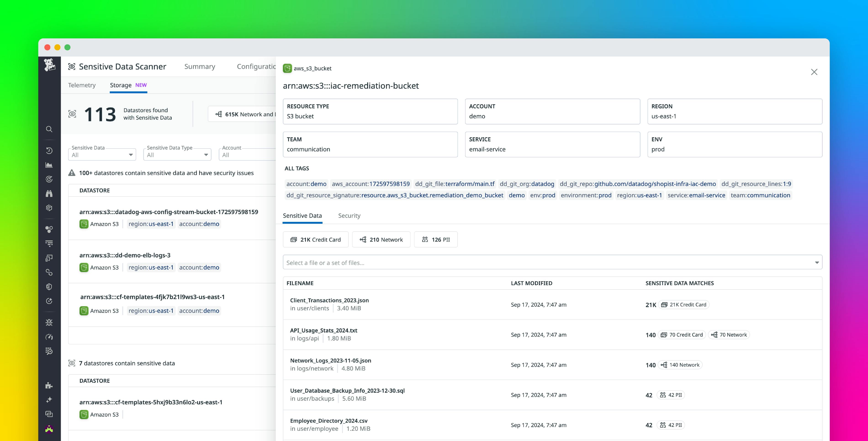Click the Amazon S3 icon under dd-demo-elb-logs-3
The image size is (868, 441).
84,267
